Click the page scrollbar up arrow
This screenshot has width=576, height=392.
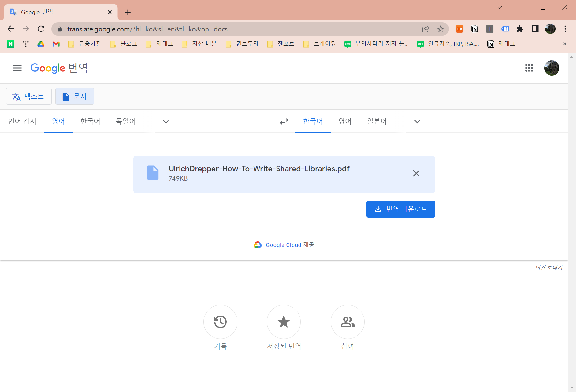click(572, 57)
